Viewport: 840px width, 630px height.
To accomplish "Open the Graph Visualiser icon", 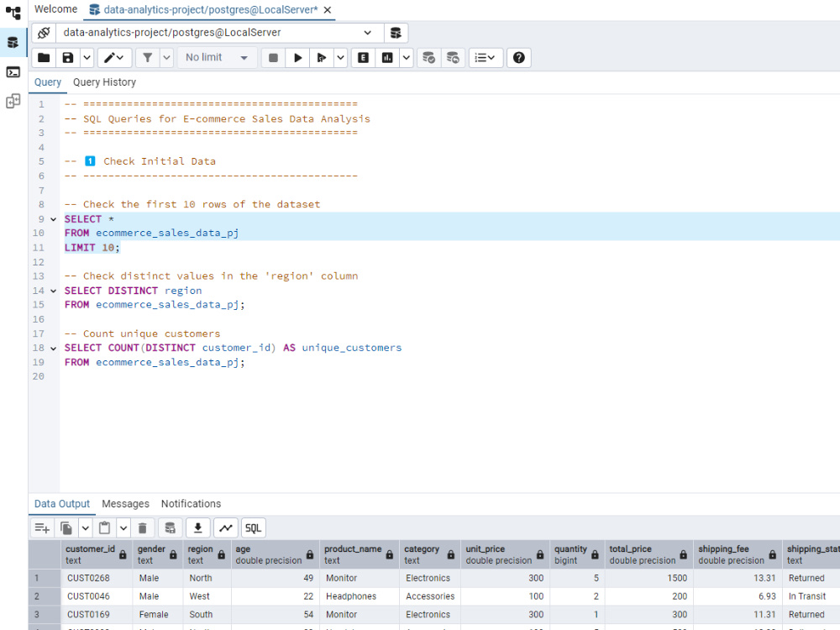I will click(225, 528).
